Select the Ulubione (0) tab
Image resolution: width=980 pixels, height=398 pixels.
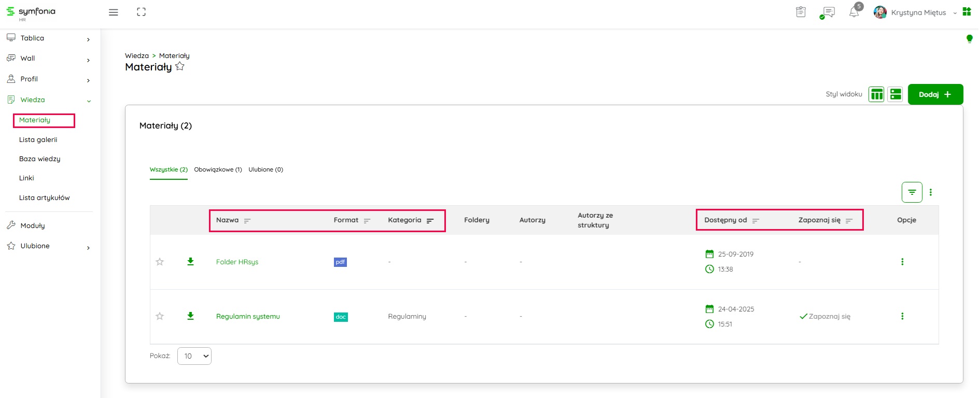click(265, 169)
